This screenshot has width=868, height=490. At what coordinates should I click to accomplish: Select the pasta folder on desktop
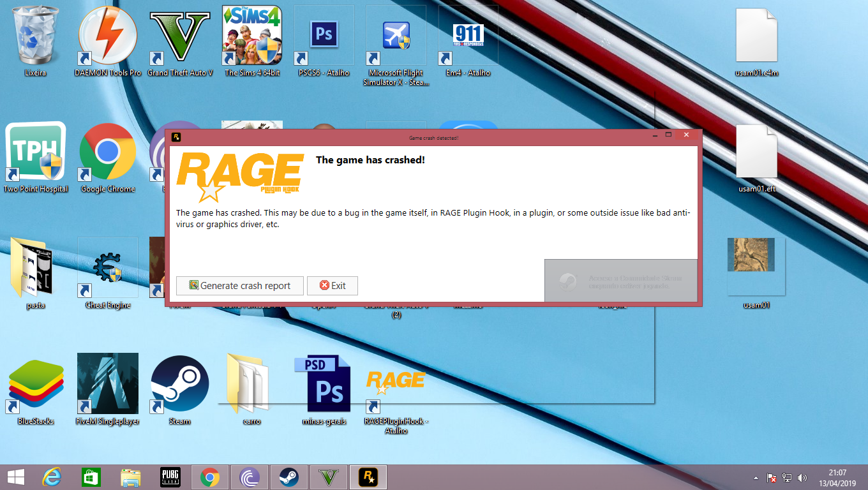[x=36, y=274]
